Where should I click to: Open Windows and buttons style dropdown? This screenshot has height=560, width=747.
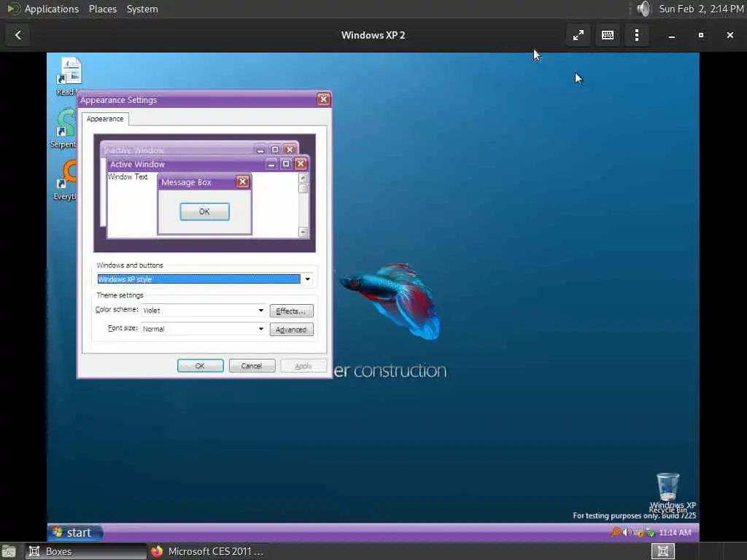coord(307,279)
